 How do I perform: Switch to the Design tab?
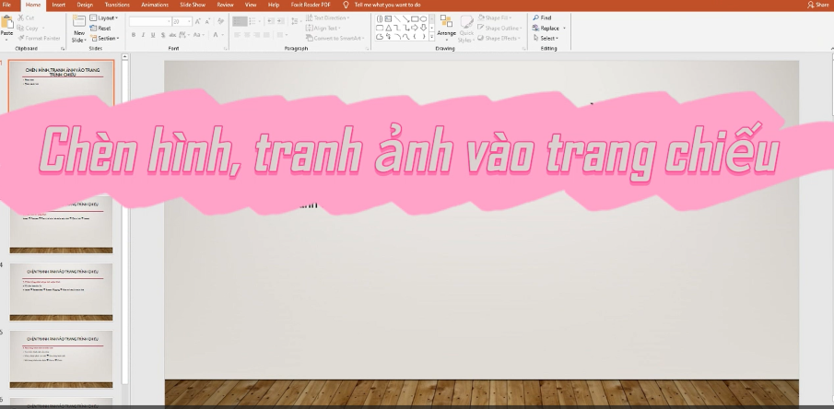tap(85, 5)
